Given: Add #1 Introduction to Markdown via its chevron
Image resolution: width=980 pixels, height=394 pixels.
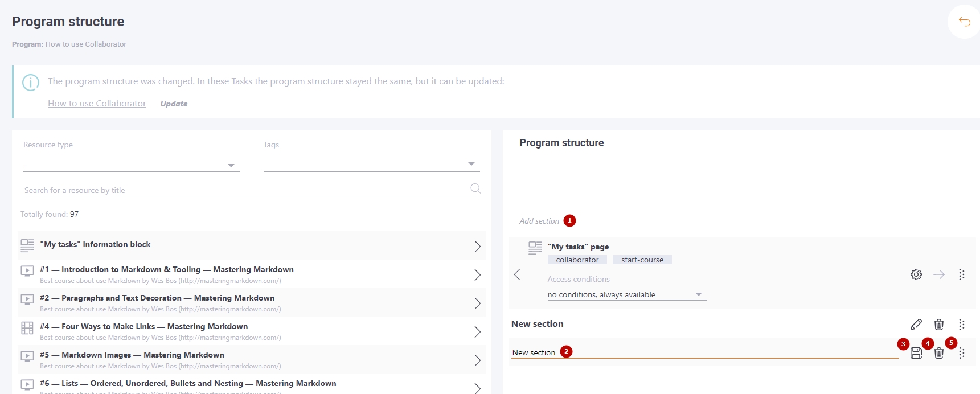Looking at the screenshot, I should [x=477, y=275].
